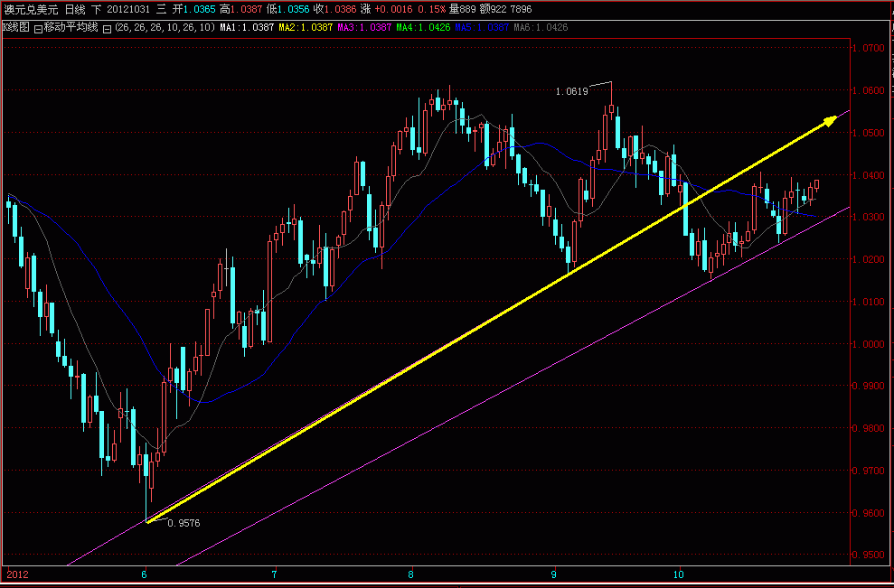This screenshot has height=588, width=894.
Task: Click month 6 on the time axis
Action: 145,574
